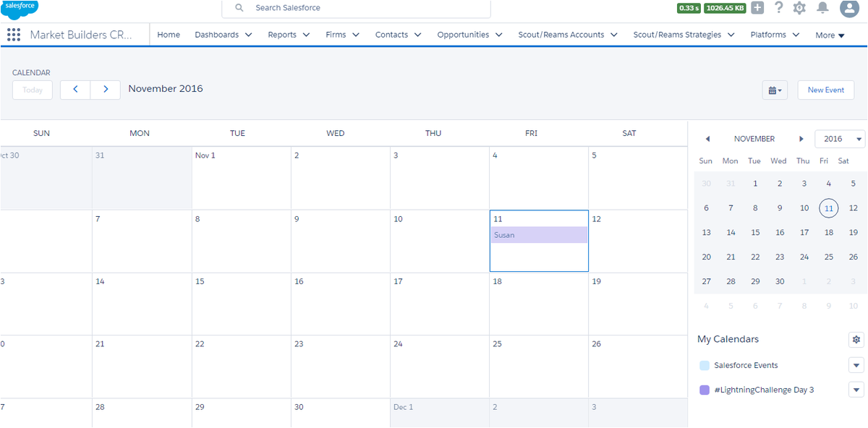Go to previous month in main calendar
Image resolution: width=868 pixels, height=428 pixels.
pyautogui.click(x=75, y=90)
